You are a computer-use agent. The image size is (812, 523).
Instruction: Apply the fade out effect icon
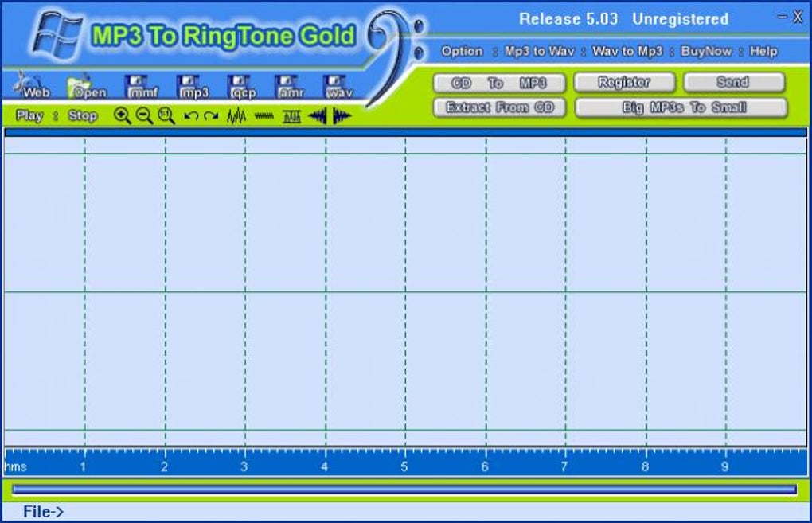[x=342, y=116]
